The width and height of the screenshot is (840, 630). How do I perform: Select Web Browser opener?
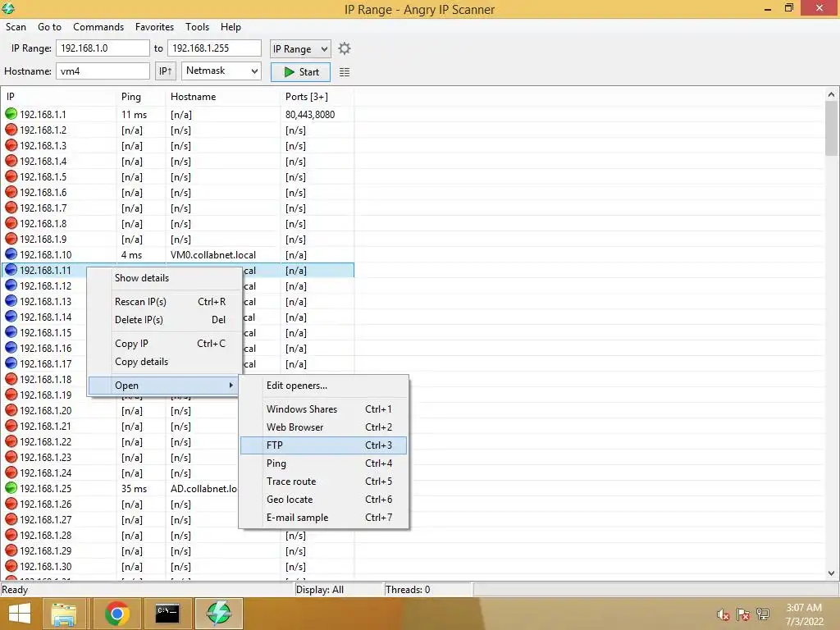click(x=323, y=427)
